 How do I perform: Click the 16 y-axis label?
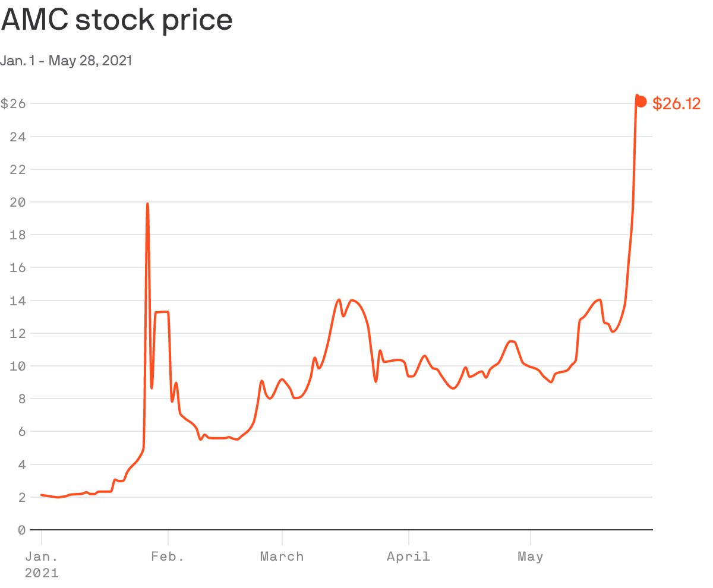click(x=18, y=268)
